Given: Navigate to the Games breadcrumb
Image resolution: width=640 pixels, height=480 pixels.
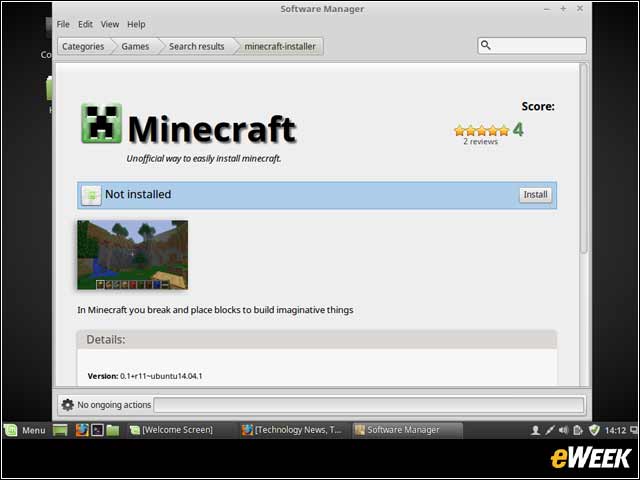Looking at the screenshot, I should click(135, 47).
